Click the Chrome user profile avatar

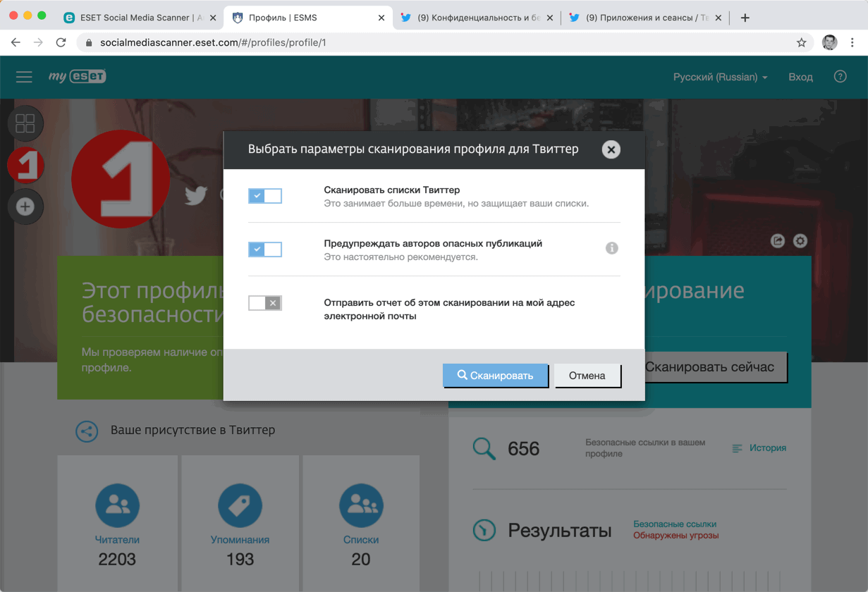click(829, 42)
